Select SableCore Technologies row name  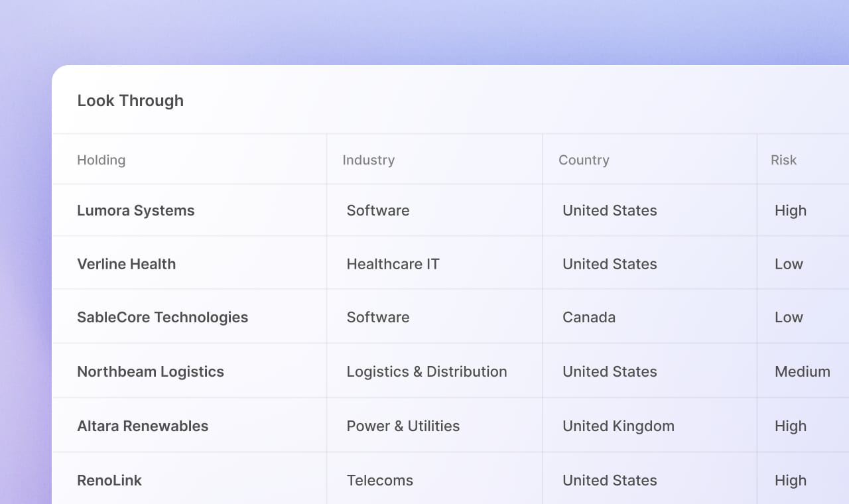point(163,317)
